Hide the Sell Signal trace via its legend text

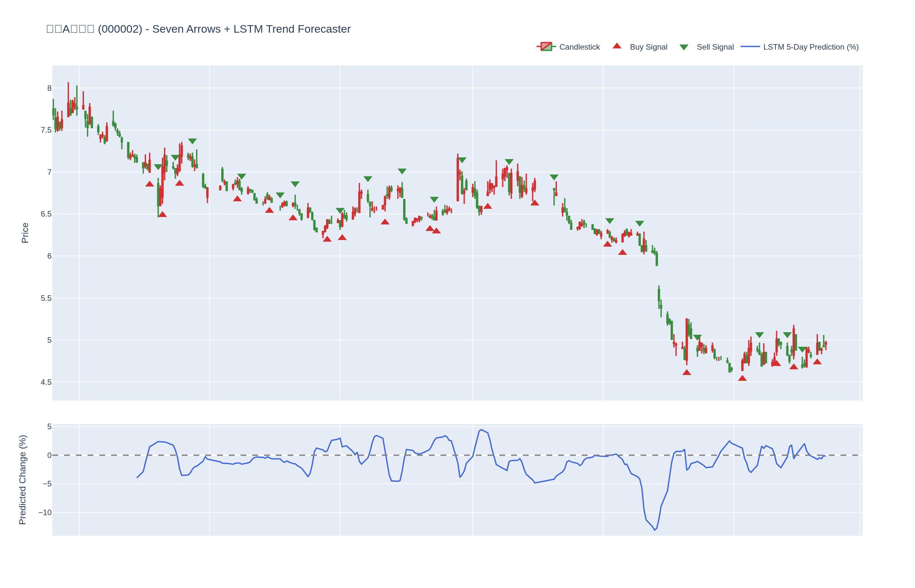point(715,47)
